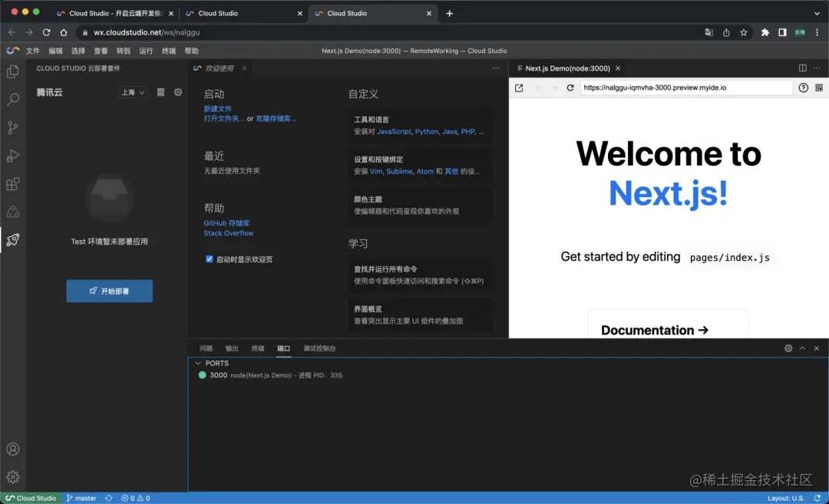
Task: Click the preview URL address field
Action: pos(686,87)
